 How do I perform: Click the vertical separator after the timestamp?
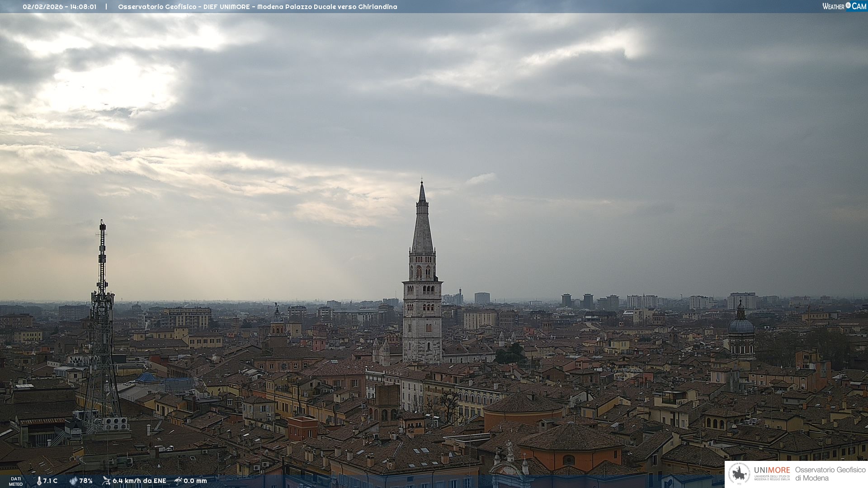106,7
